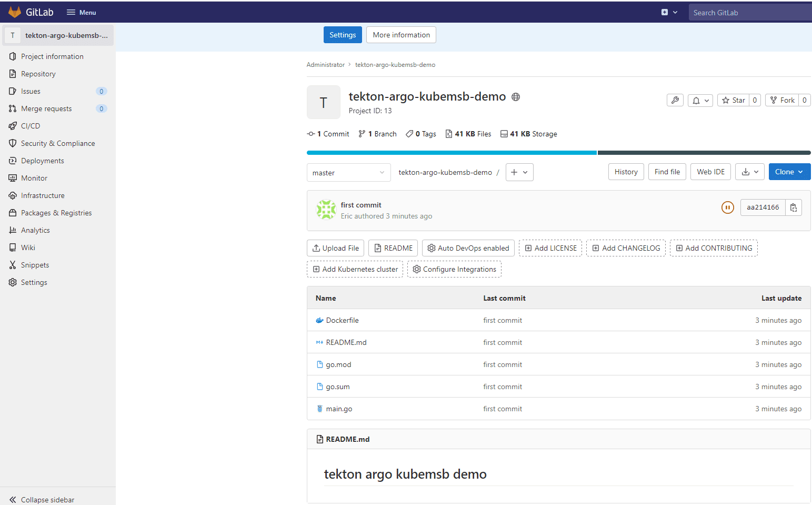Click Configure Integrations button

click(x=455, y=269)
